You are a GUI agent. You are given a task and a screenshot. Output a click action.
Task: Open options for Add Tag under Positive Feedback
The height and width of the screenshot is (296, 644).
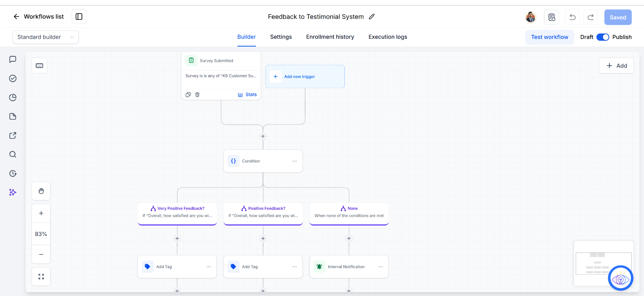(294, 267)
